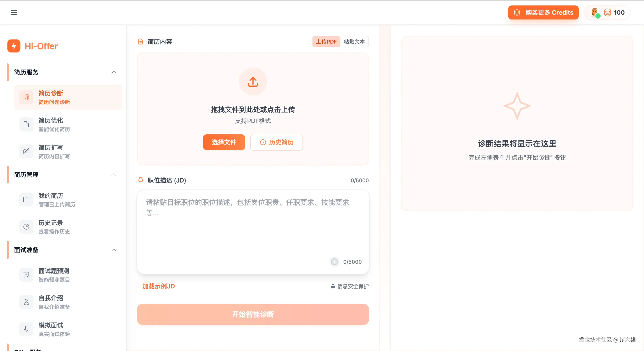Collapse the 面试准备 section chevron
The image size is (644, 351).
tap(114, 250)
